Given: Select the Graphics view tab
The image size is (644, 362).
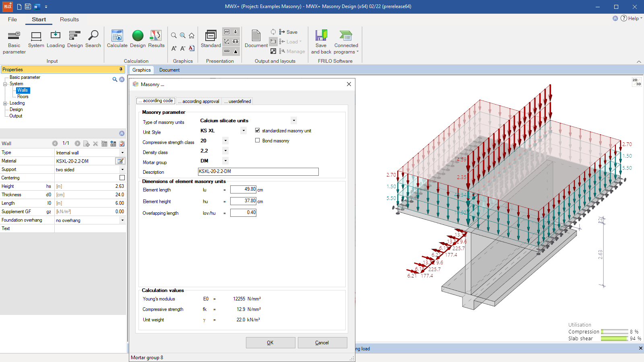Looking at the screenshot, I should (x=142, y=70).
